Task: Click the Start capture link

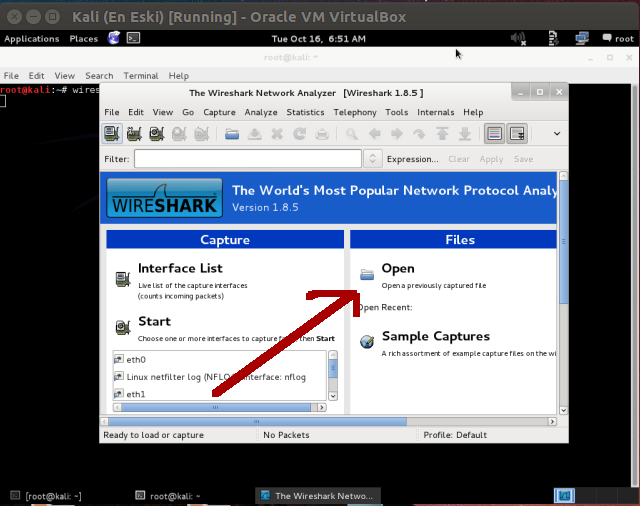Action: point(154,321)
